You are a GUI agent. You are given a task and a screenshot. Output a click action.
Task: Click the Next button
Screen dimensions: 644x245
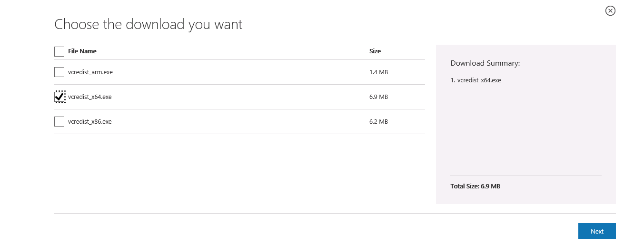(x=597, y=231)
